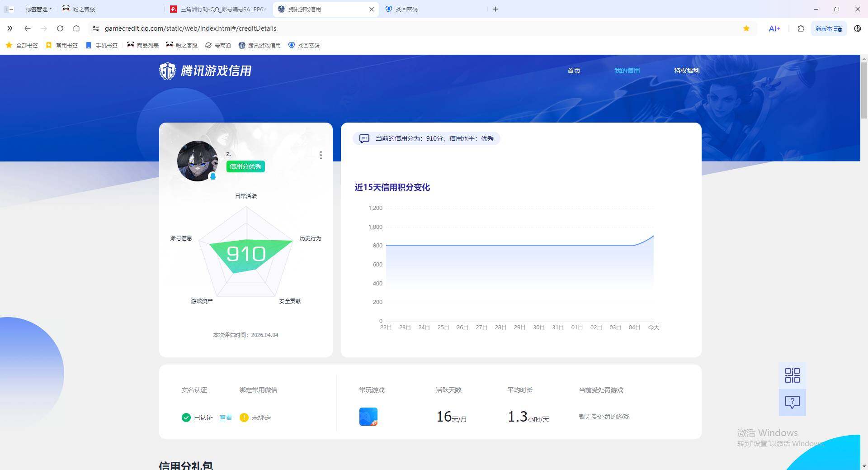Click the 腾讯游戏信用 site logo
868x470 pixels.
click(205, 71)
